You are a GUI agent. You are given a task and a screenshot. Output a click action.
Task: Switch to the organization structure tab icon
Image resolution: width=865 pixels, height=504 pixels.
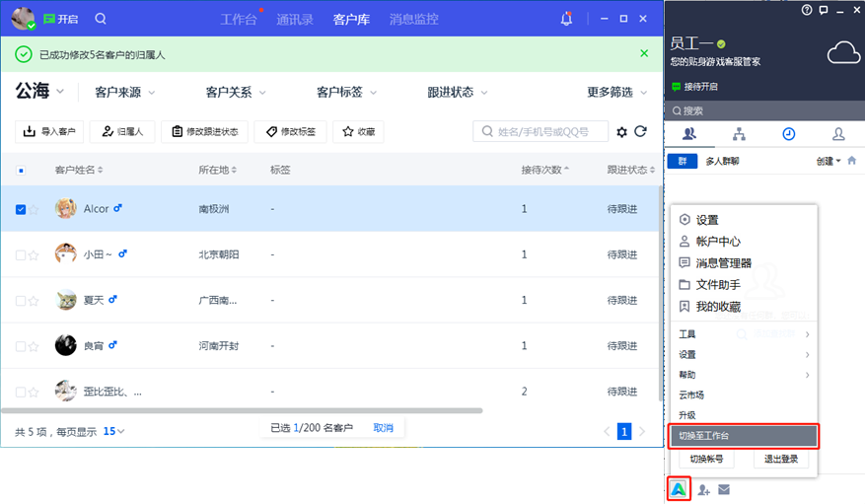[x=739, y=134]
